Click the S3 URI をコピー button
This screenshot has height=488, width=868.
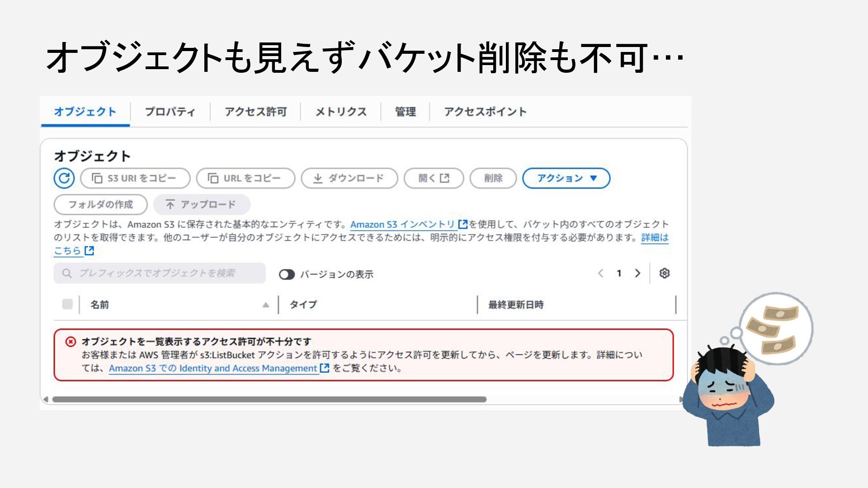click(135, 178)
